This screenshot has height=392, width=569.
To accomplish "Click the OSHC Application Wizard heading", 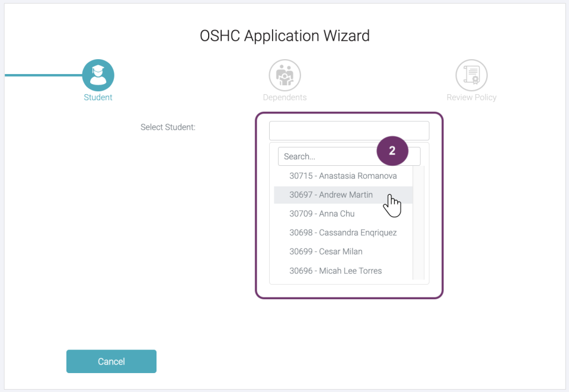I will tap(284, 36).
